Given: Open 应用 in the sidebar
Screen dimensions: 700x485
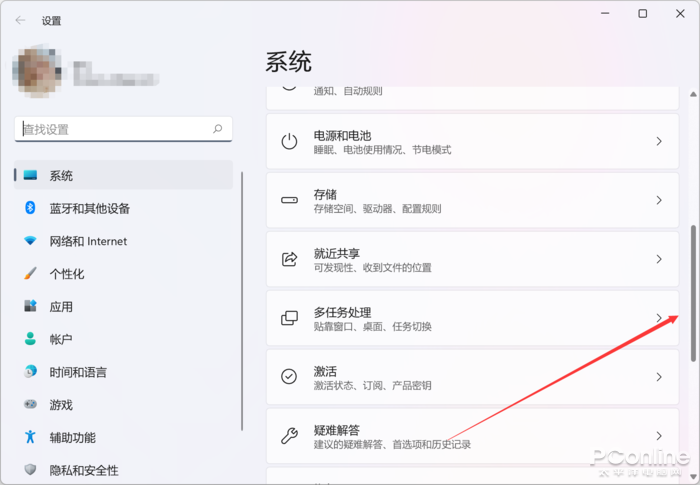Looking at the screenshot, I should point(123,306).
